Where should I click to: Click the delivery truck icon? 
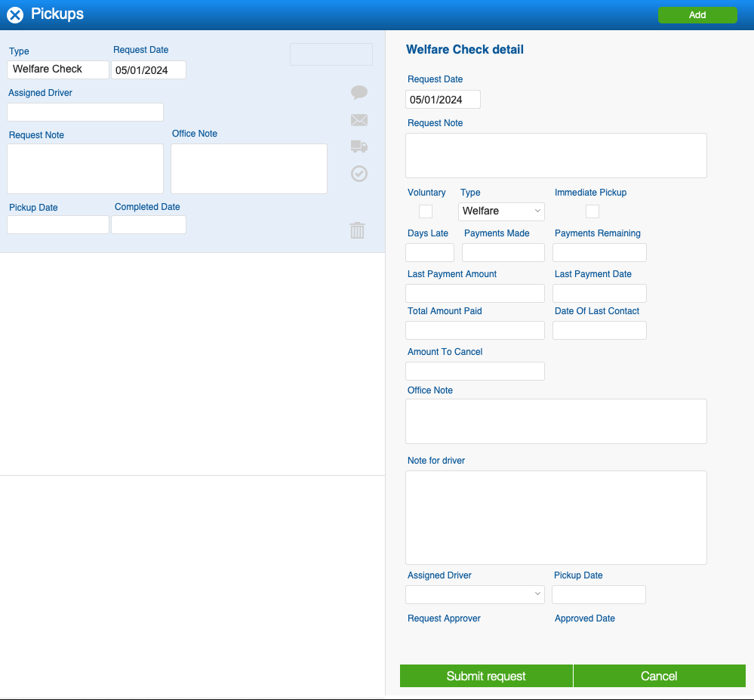[359, 146]
